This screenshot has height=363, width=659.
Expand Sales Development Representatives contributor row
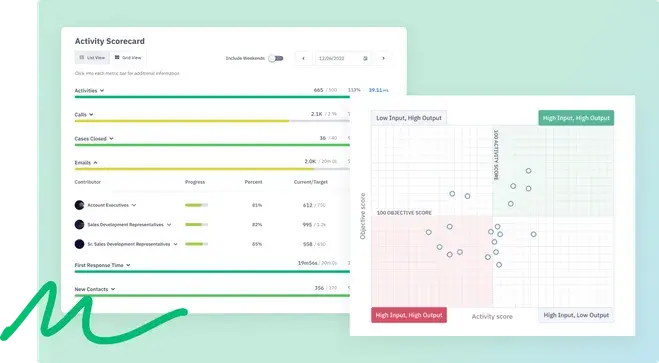click(x=169, y=225)
